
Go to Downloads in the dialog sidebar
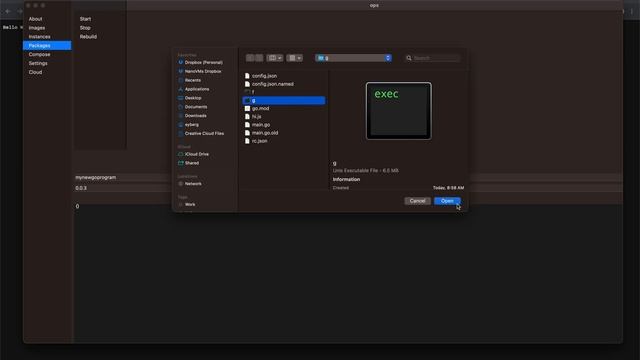tap(195, 116)
